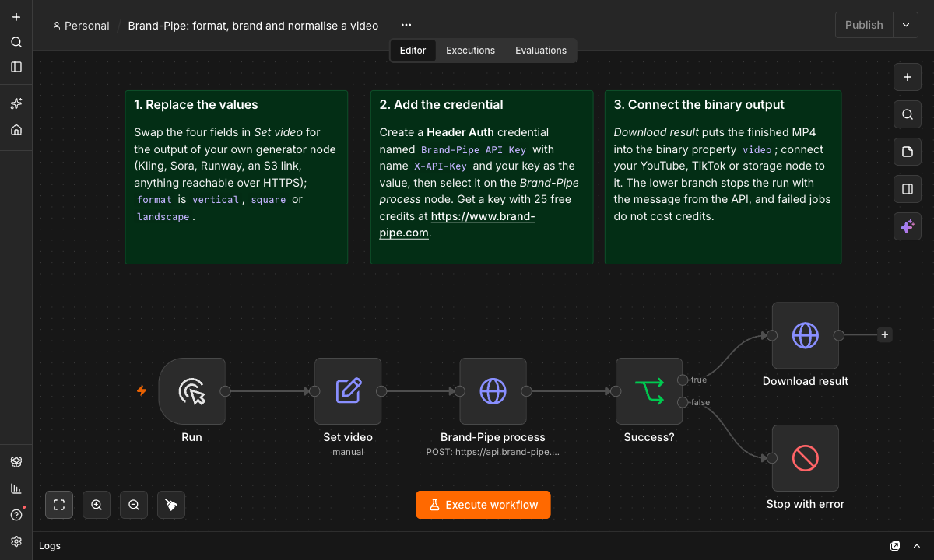Open the templates box icon in sidebar

point(16,462)
